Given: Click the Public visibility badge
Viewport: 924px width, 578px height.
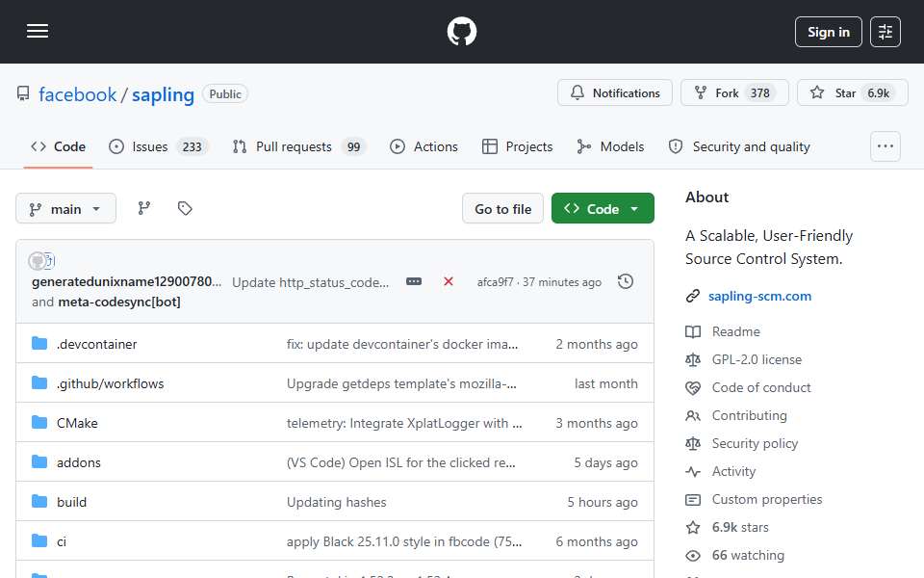Looking at the screenshot, I should tap(225, 93).
